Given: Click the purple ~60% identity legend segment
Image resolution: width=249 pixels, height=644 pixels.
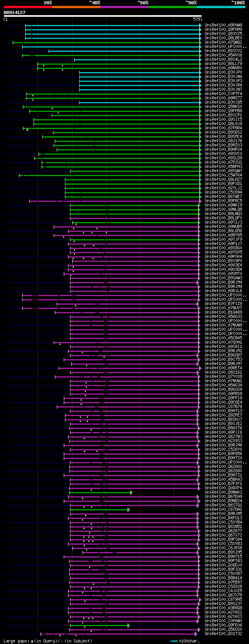Looking at the screenshot, I should pyautogui.click(x=124, y=7).
